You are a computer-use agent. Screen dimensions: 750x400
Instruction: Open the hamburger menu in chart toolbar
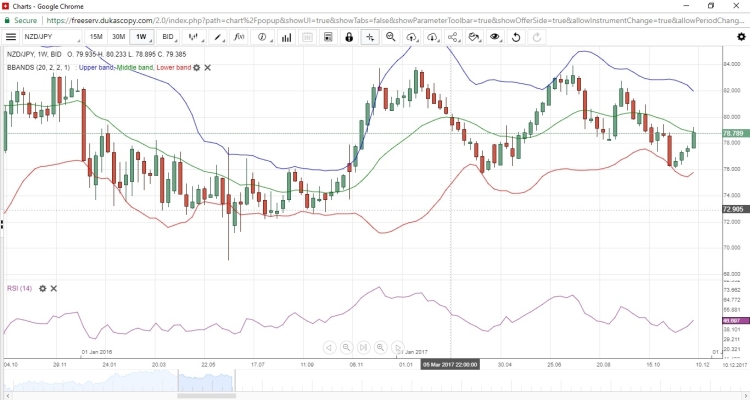coord(10,37)
